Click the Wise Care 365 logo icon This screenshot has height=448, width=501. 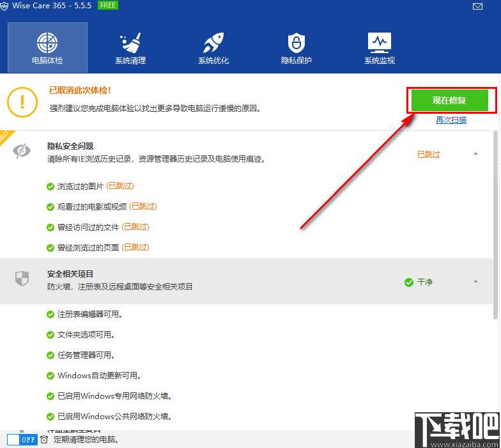[4, 6]
